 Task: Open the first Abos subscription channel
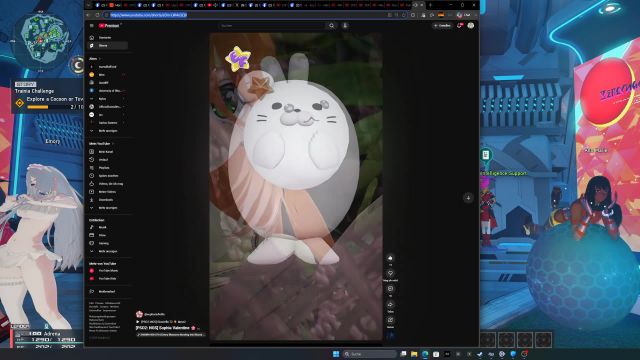coord(108,67)
